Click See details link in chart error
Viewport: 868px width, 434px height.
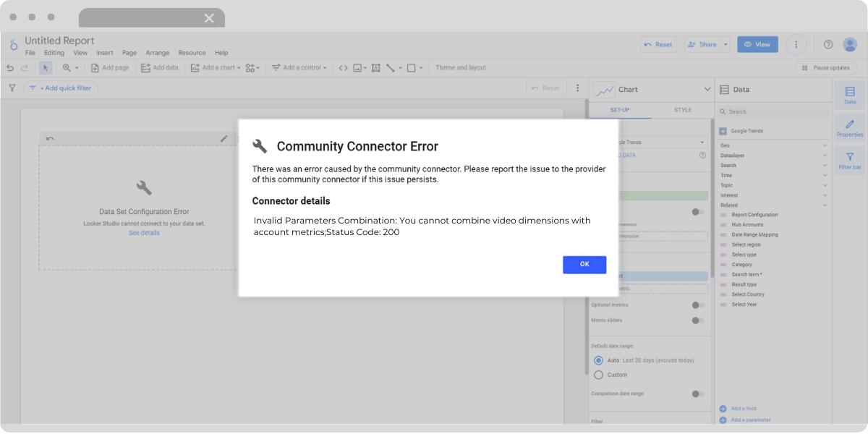click(144, 233)
